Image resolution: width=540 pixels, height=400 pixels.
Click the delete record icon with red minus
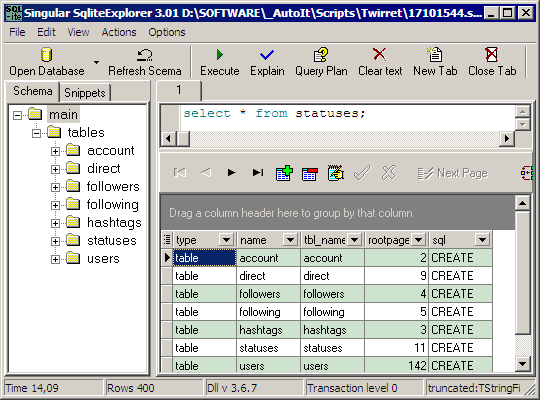tap(310, 174)
